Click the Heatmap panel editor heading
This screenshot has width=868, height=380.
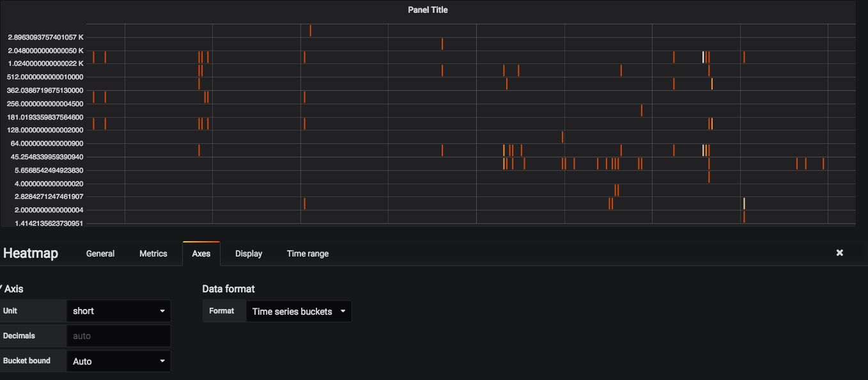(x=30, y=253)
